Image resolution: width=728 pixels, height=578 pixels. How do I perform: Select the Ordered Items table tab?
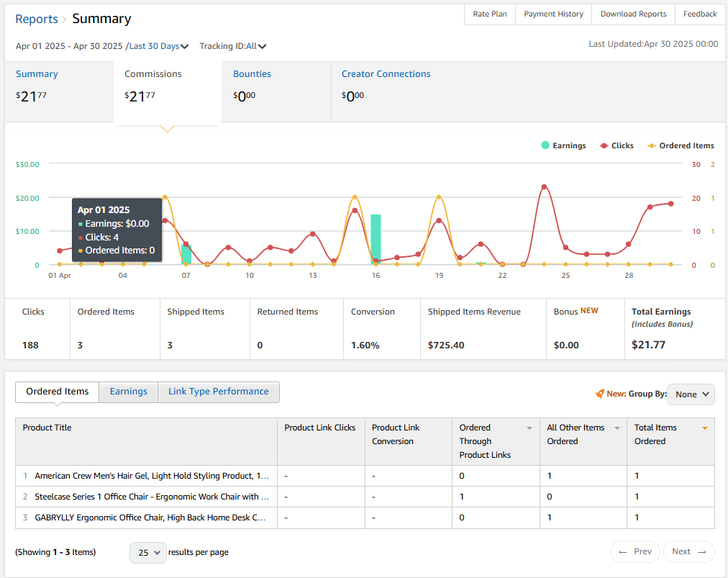(x=57, y=392)
